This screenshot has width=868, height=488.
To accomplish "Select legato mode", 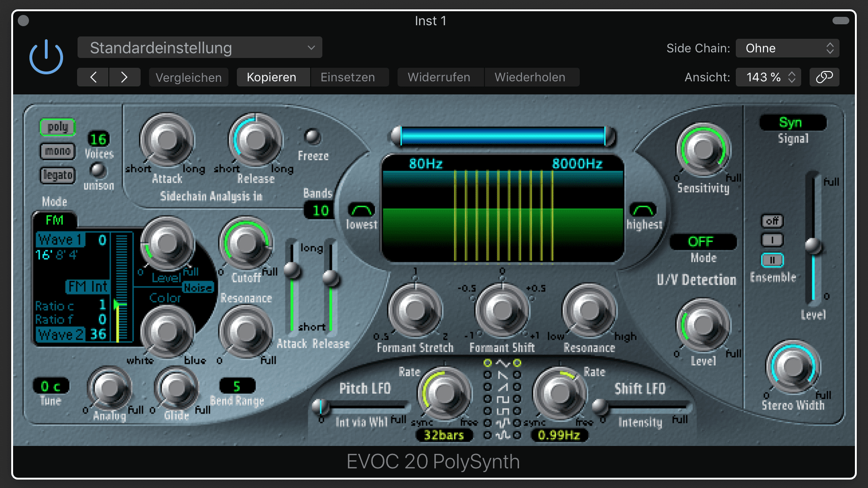I will pyautogui.click(x=57, y=175).
